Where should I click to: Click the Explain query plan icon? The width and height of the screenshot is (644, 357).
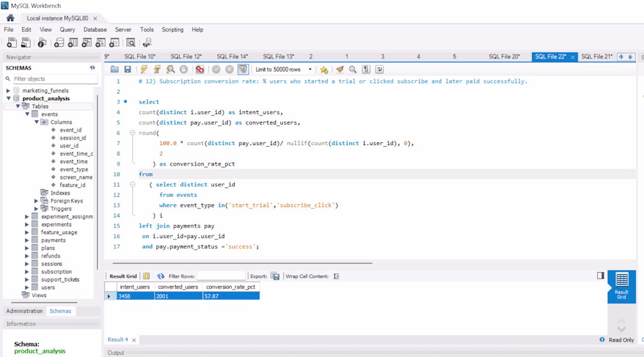pyautogui.click(x=170, y=70)
